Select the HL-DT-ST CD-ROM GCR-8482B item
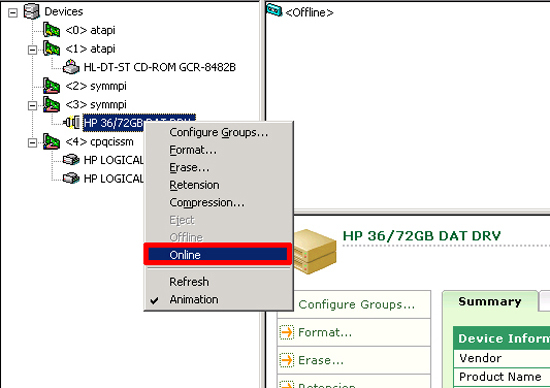550x388 pixels. 160,67
